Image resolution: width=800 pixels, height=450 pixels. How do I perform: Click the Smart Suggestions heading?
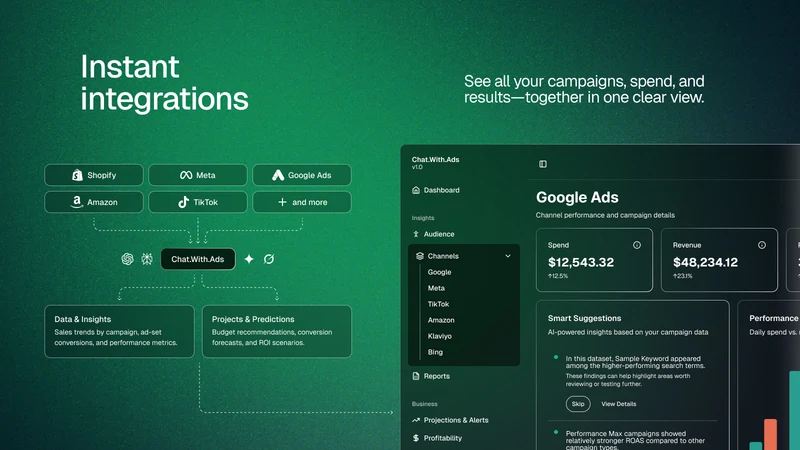[584, 318]
